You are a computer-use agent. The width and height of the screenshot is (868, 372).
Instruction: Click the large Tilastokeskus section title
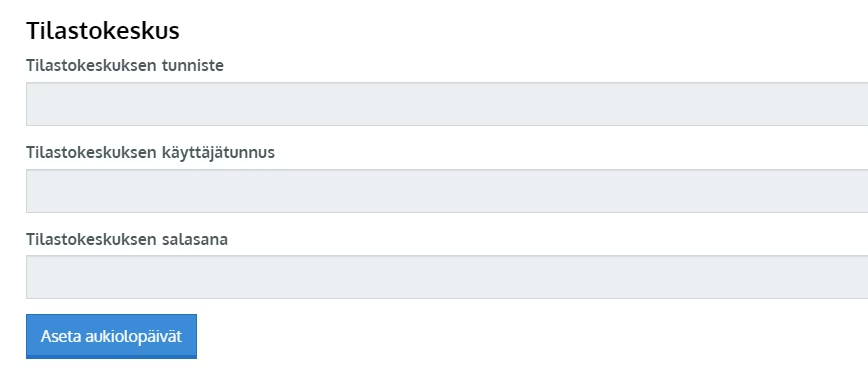point(103,30)
